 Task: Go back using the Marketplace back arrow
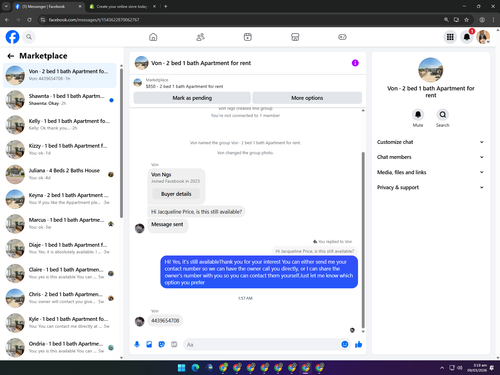pos(11,56)
